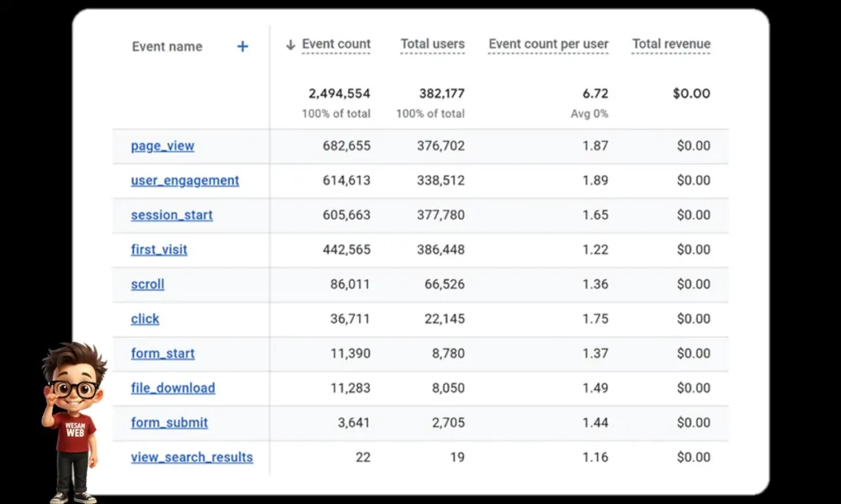Open the form_start event

(x=163, y=354)
